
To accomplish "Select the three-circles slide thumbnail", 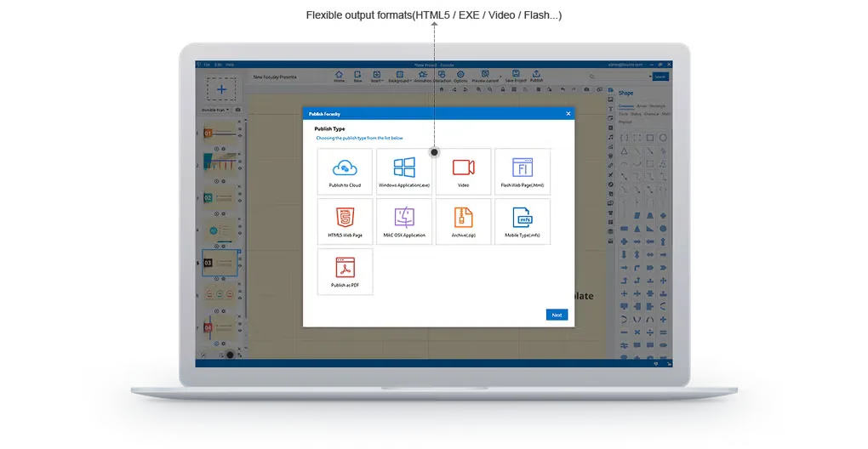I will coord(220,295).
